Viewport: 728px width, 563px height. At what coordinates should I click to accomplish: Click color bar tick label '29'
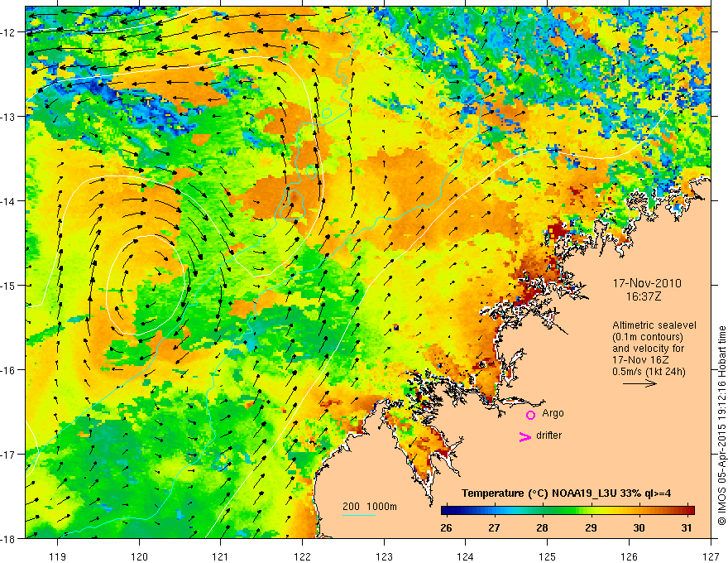click(591, 527)
